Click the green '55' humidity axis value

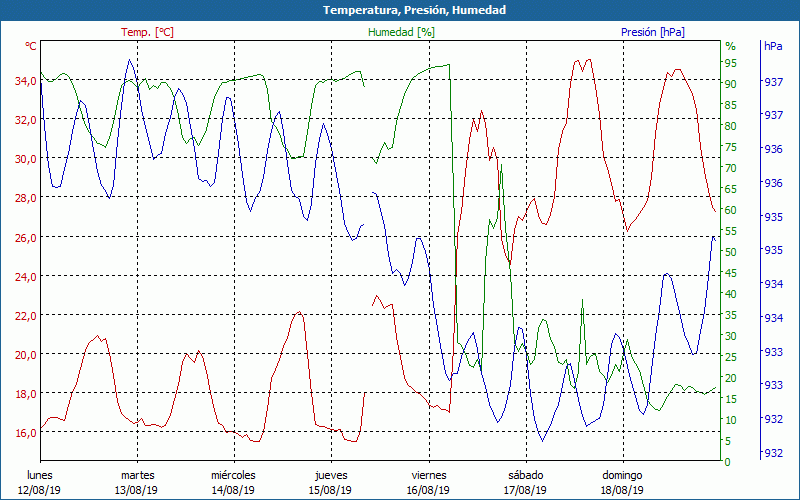click(x=731, y=231)
